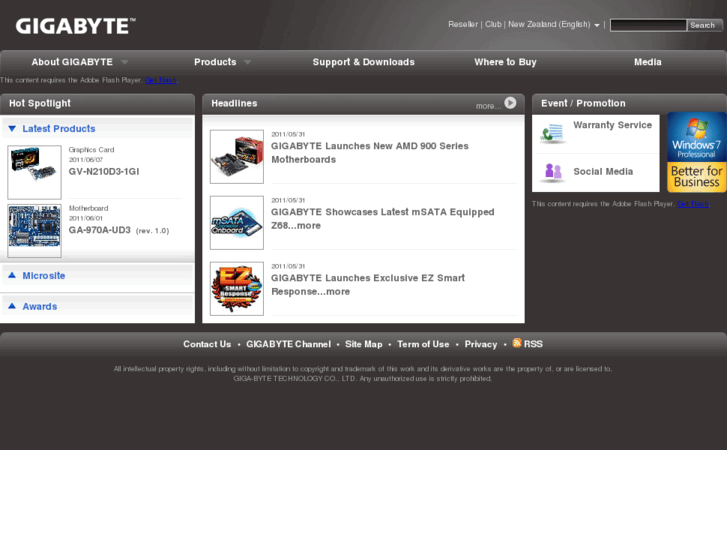727x545 pixels.
Task: Click the Social Media people icon
Action: click(553, 172)
